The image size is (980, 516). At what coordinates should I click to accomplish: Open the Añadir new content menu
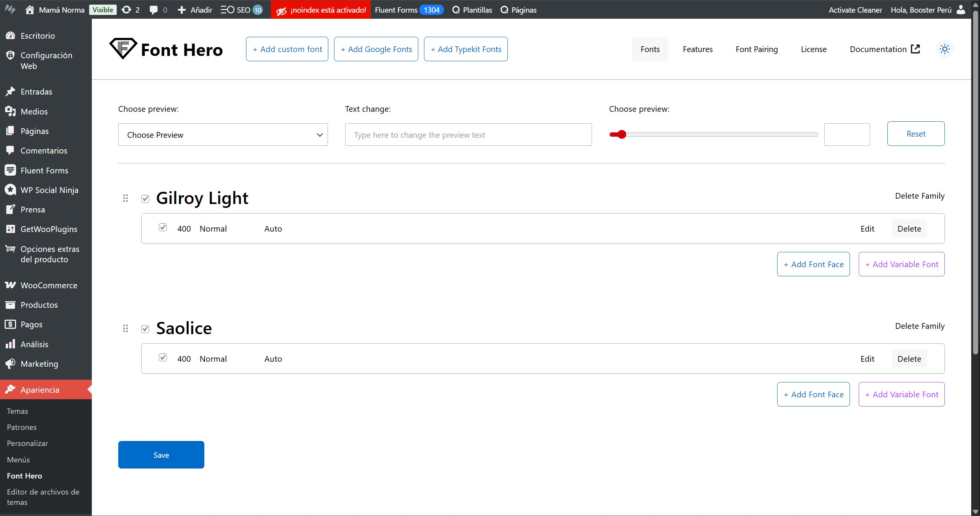(x=195, y=10)
